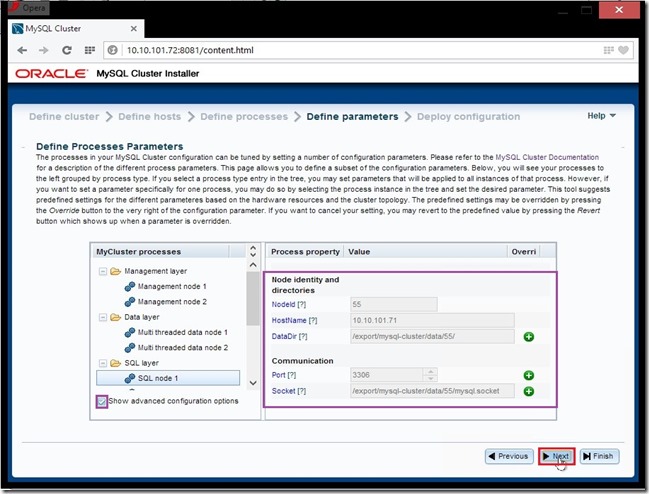Image resolution: width=649 pixels, height=494 pixels.
Task: Click the SQL layer folder icon
Action: coord(115,363)
